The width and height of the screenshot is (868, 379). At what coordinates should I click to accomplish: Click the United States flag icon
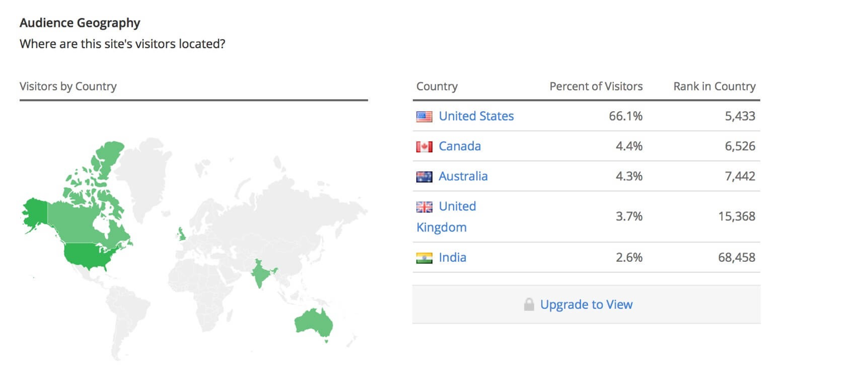pyautogui.click(x=425, y=117)
